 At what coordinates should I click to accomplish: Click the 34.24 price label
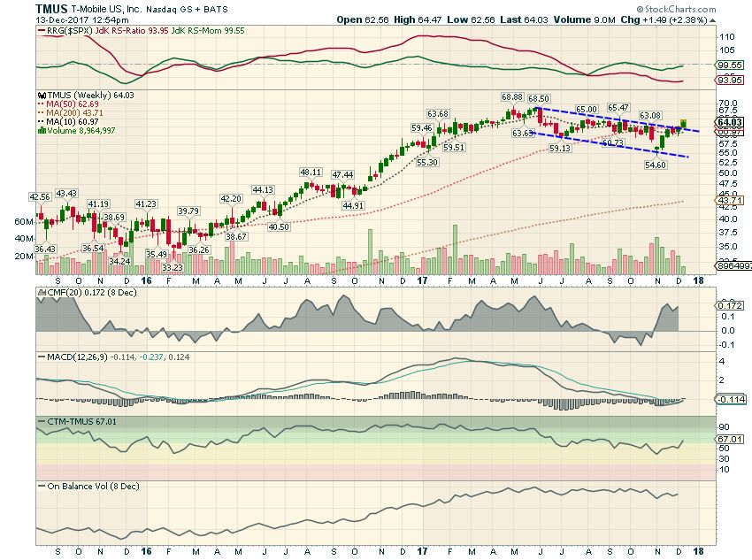click(120, 261)
